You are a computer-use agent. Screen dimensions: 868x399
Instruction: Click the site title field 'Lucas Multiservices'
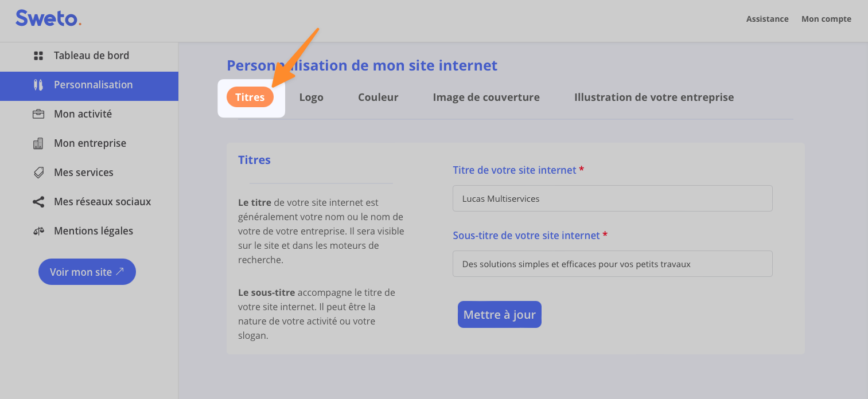612,198
